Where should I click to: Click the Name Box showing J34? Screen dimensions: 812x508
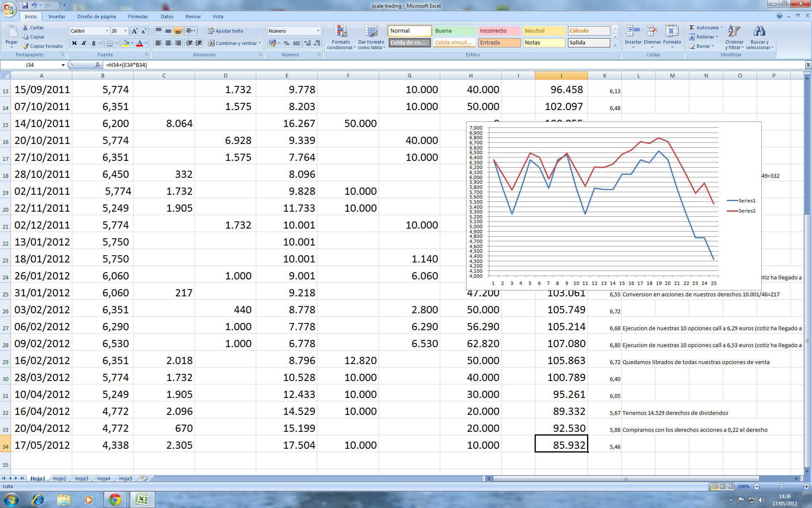click(x=30, y=65)
